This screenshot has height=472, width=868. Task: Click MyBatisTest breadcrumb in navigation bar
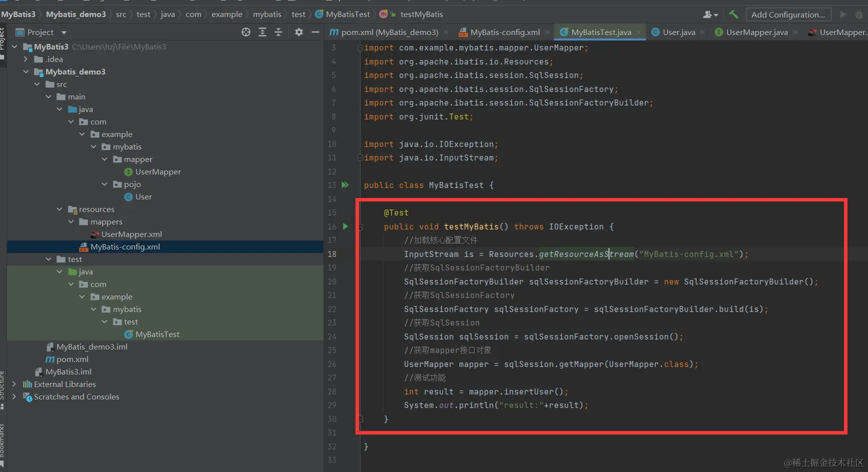[x=342, y=14]
